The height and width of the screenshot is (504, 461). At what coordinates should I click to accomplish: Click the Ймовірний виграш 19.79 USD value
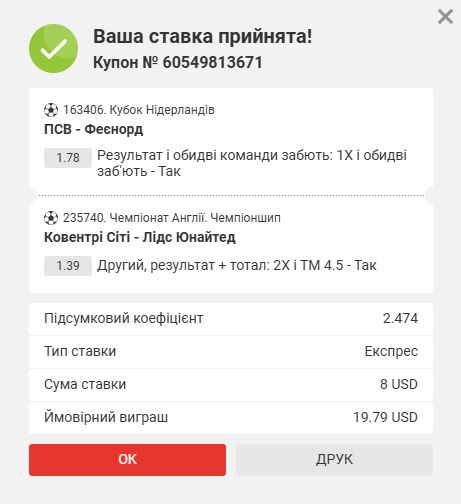click(x=385, y=417)
